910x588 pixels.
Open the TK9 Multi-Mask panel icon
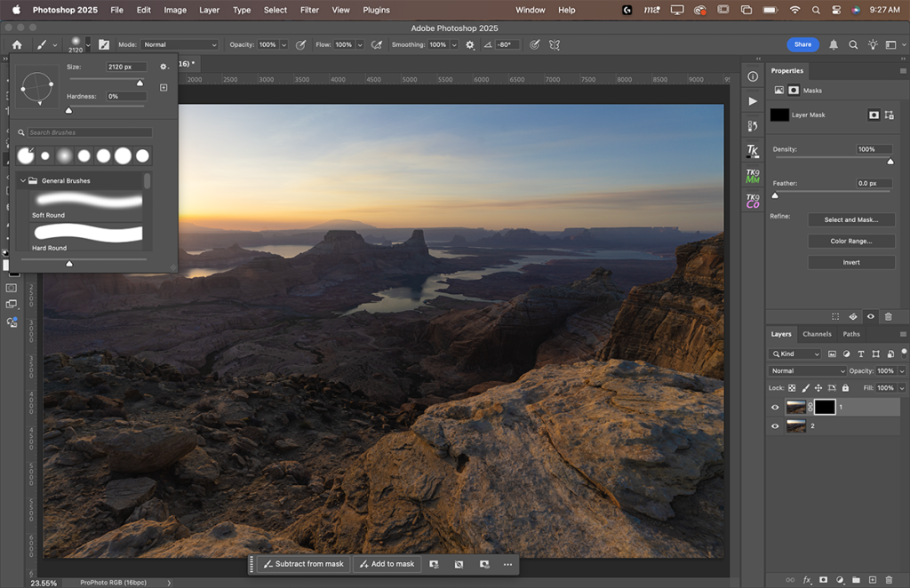753,176
